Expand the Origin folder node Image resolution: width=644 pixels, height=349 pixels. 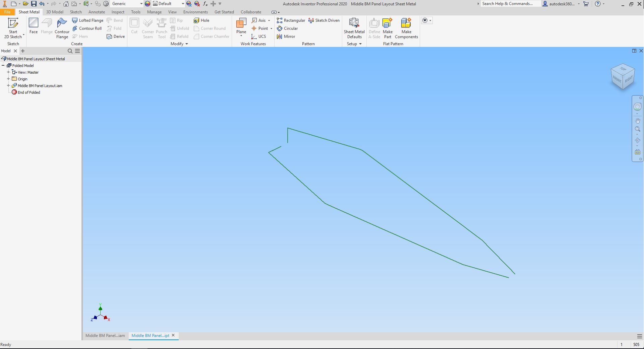click(8, 79)
